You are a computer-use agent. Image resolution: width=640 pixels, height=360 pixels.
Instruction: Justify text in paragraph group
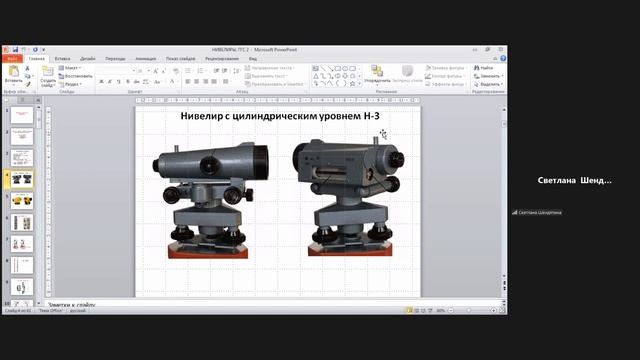[214, 82]
